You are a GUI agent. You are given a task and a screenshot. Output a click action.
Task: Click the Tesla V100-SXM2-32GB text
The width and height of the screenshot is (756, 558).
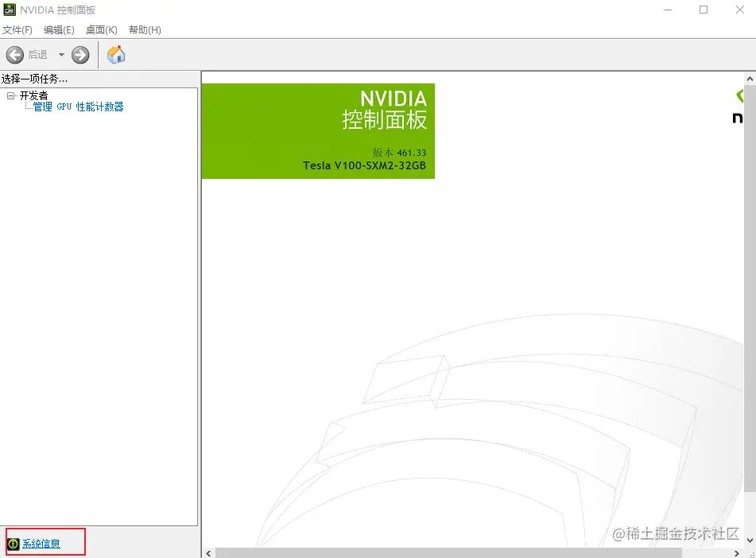pos(365,166)
